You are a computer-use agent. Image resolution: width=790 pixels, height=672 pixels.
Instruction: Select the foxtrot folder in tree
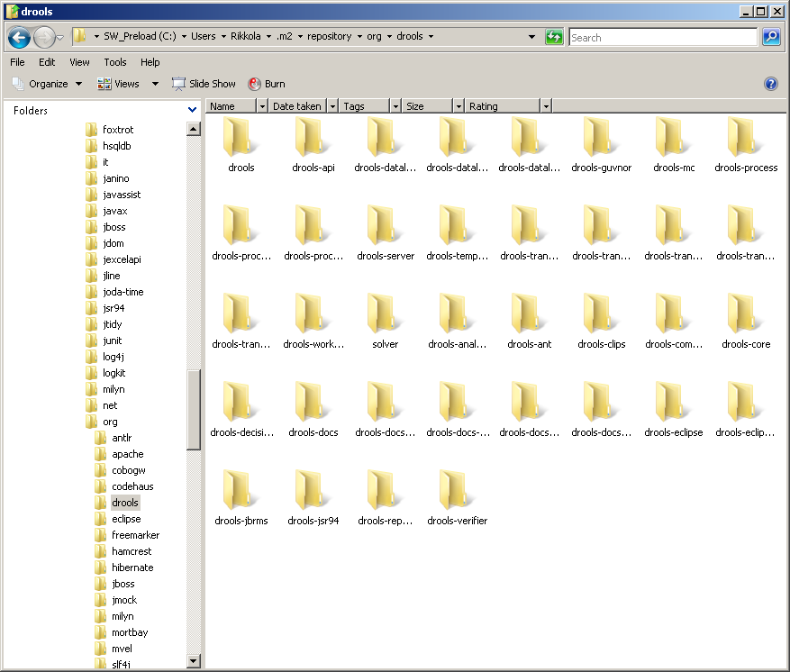click(118, 130)
